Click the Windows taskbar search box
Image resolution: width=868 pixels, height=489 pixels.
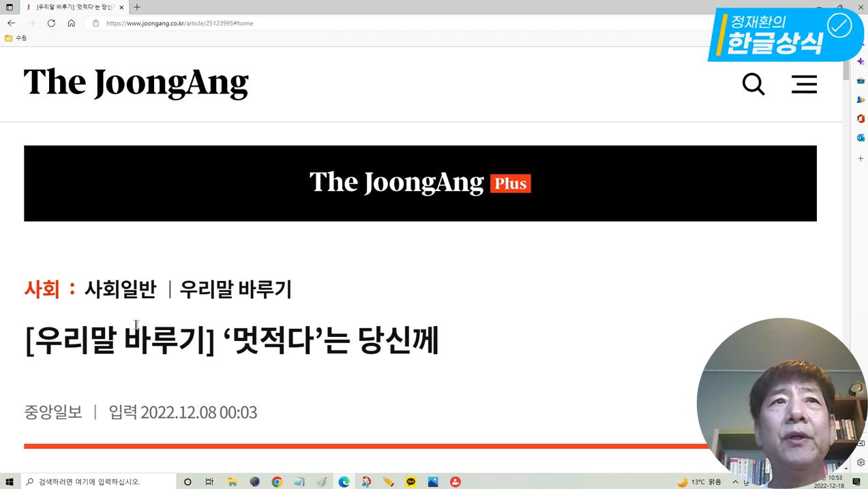point(98,481)
